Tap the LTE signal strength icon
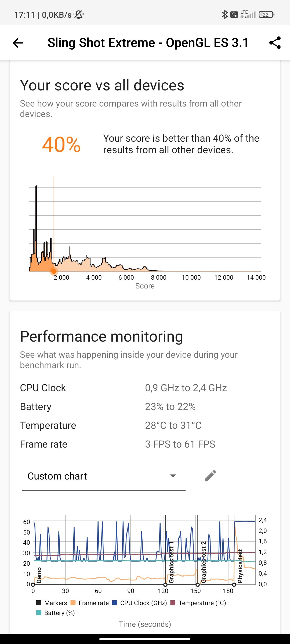Viewport: 290px width, 644px height. pos(248,14)
